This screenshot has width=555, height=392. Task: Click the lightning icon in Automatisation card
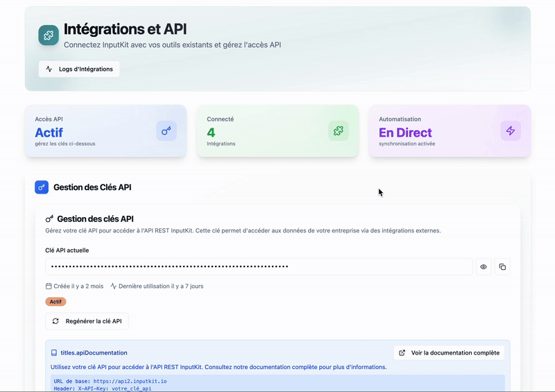tap(511, 131)
